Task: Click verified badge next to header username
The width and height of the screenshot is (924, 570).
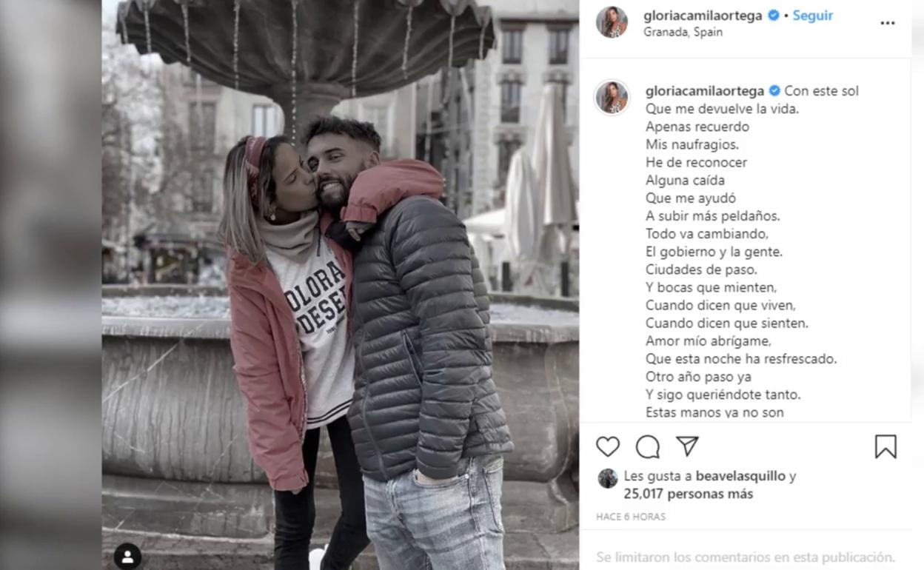Action: 774,16
